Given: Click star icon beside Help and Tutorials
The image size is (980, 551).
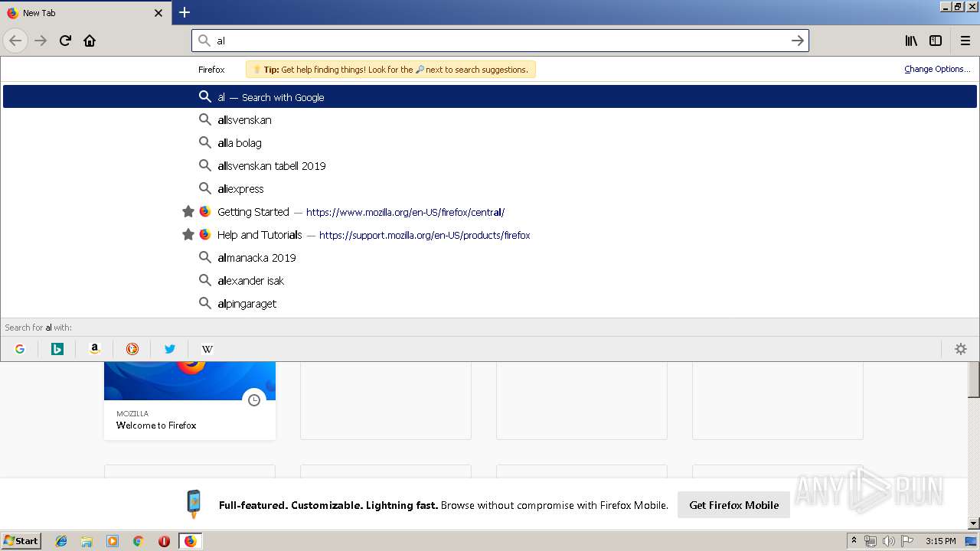Looking at the screenshot, I should [x=188, y=234].
